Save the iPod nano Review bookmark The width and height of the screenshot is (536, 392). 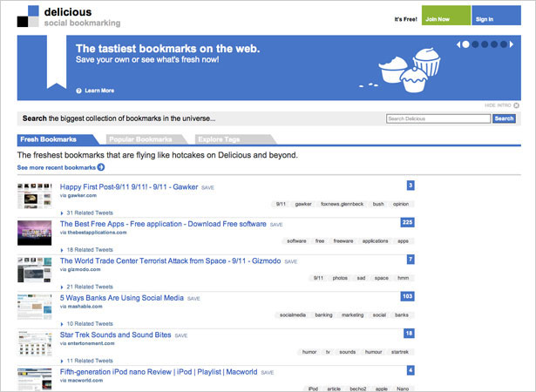(x=268, y=372)
